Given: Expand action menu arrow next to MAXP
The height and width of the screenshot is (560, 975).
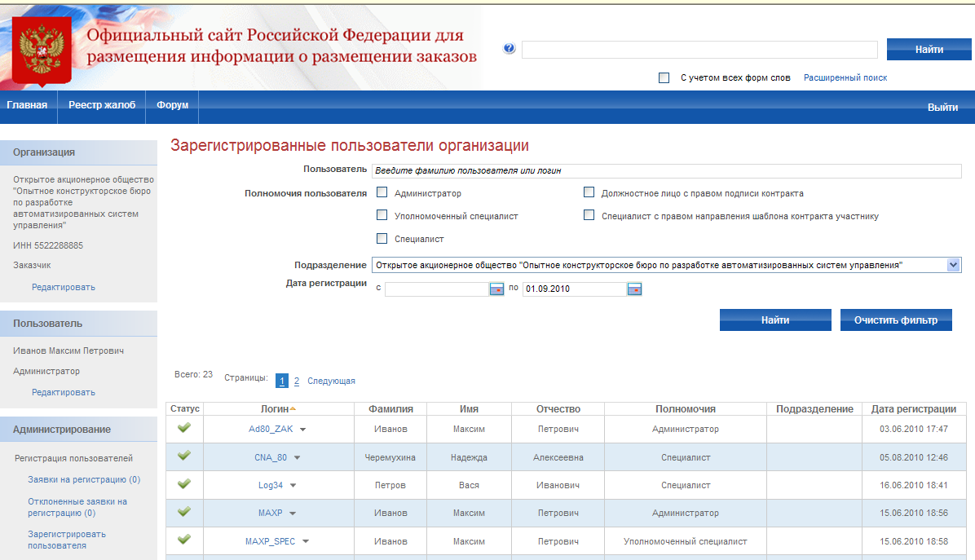Looking at the screenshot, I should 292,514.
